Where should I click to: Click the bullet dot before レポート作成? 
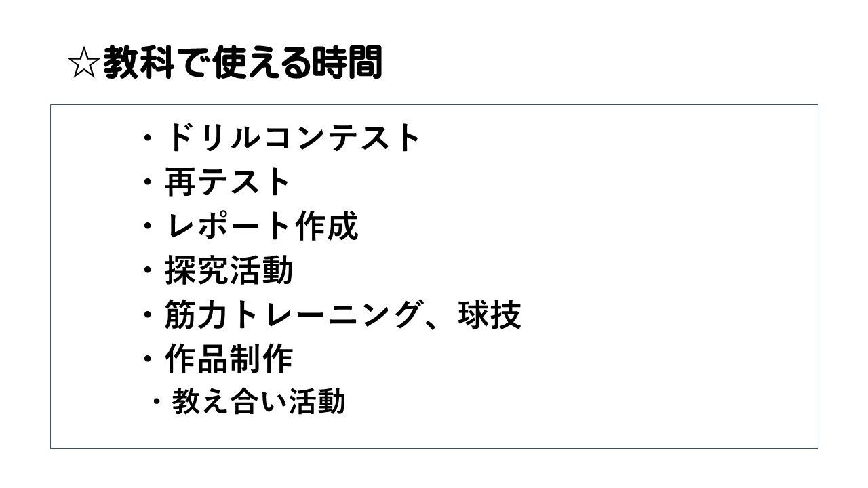click(149, 227)
